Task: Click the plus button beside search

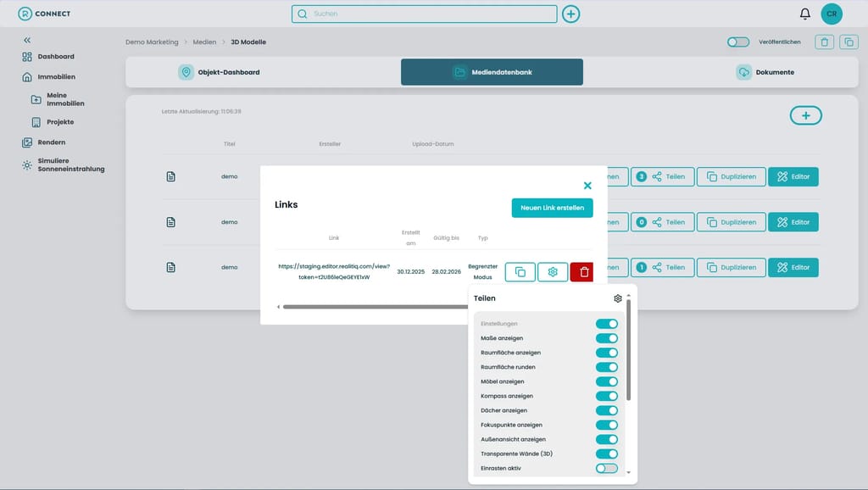Action: click(x=570, y=14)
